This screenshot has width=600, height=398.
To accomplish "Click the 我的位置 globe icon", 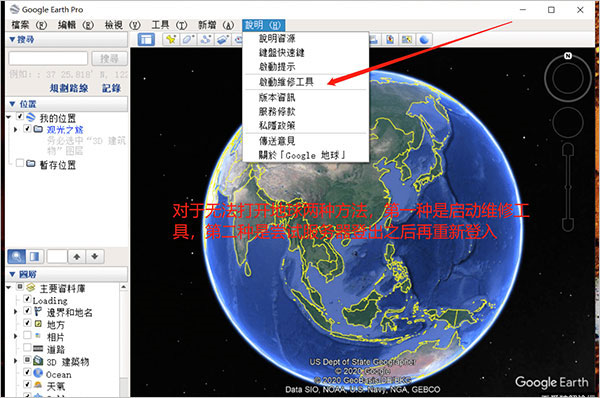I will tap(31, 117).
